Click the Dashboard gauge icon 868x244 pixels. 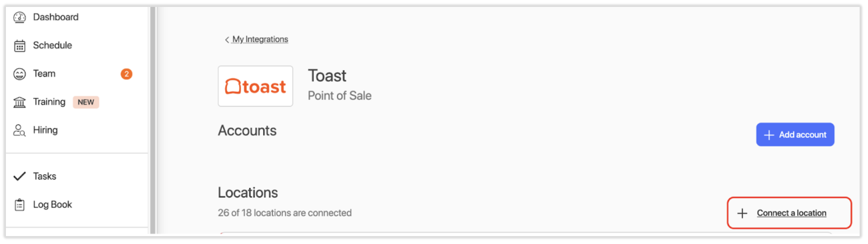click(20, 18)
